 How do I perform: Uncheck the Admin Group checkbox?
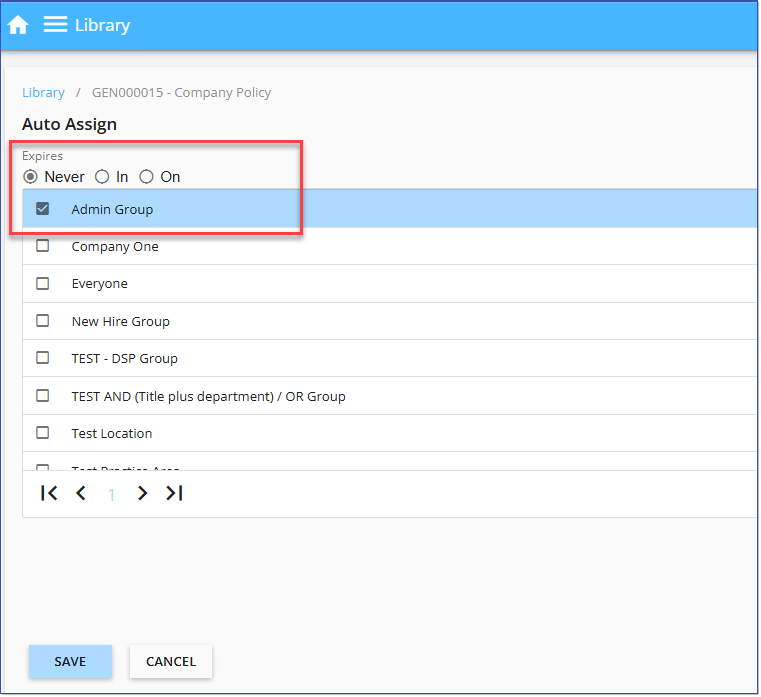(43, 209)
